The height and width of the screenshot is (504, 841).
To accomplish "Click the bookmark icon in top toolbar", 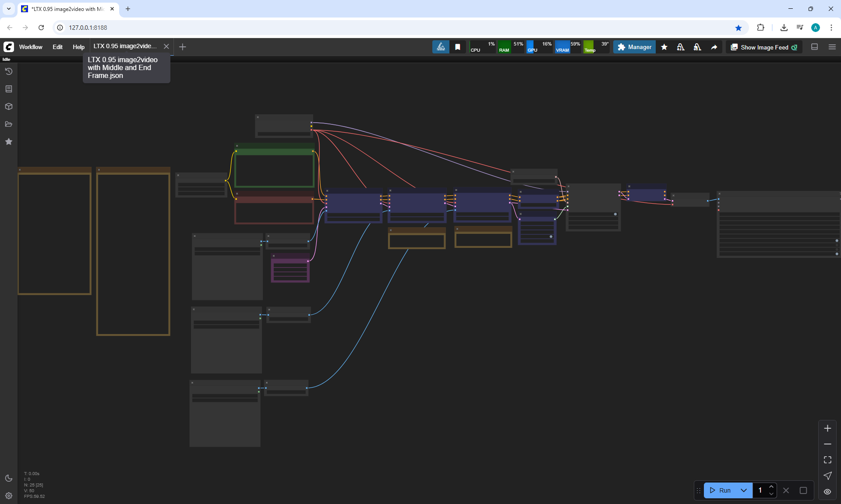I will point(458,47).
